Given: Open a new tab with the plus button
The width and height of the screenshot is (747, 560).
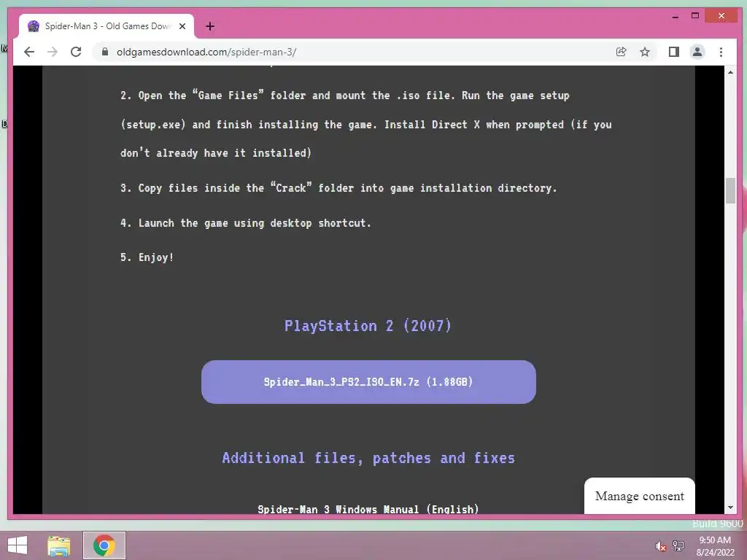Looking at the screenshot, I should tap(210, 26).
